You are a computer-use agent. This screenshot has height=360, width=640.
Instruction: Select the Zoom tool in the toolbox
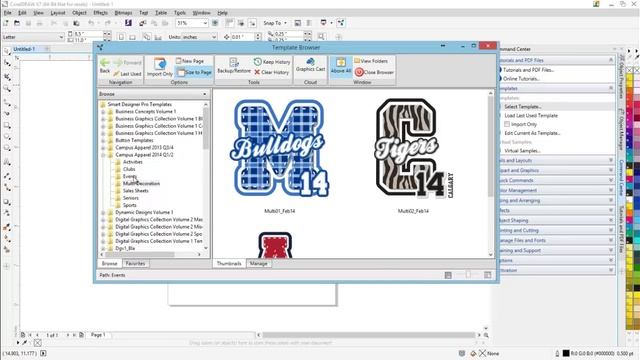pos(7,89)
